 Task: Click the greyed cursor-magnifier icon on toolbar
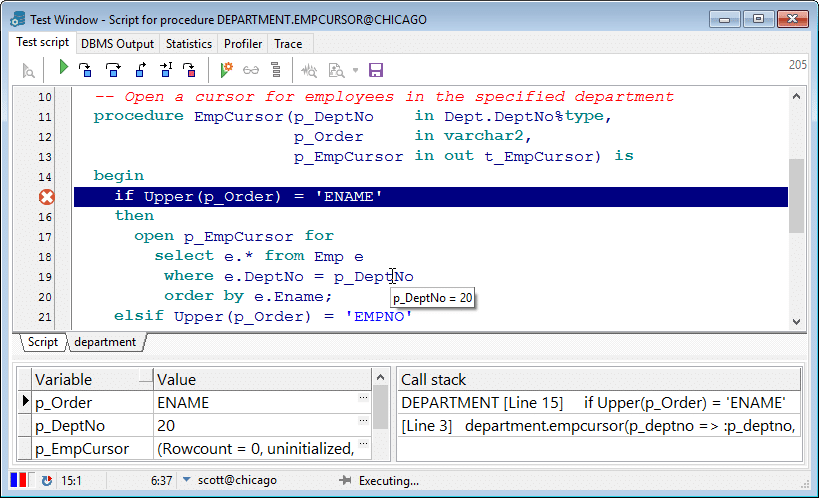point(28,70)
